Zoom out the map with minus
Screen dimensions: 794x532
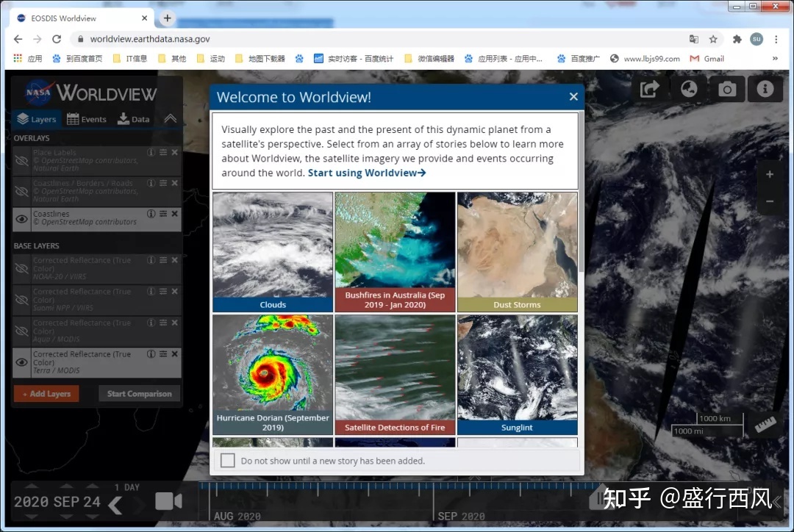pyautogui.click(x=770, y=201)
